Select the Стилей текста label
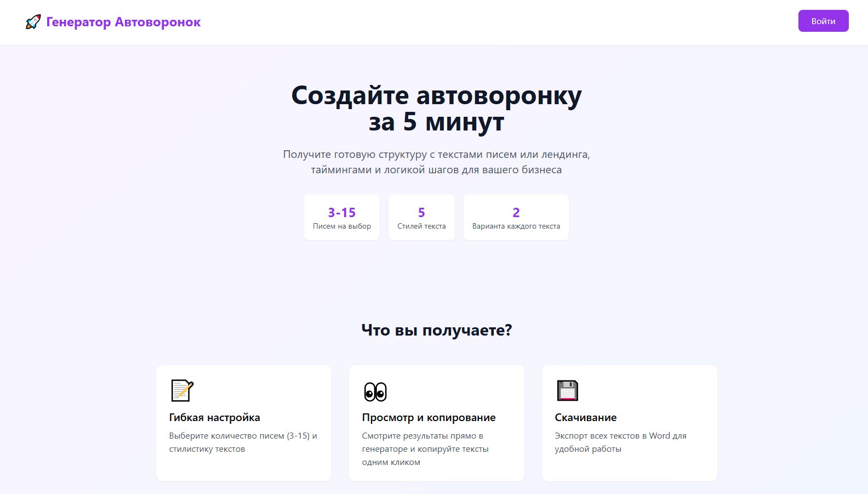The height and width of the screenshot is (494, 868). [x=421, y=226]
